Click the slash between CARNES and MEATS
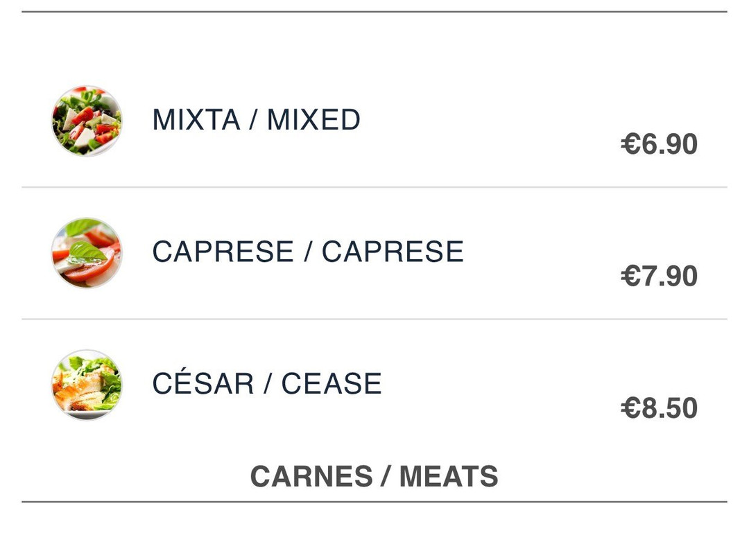The width and height of the screenshot is (749, 560). click(x=386, y=476)
